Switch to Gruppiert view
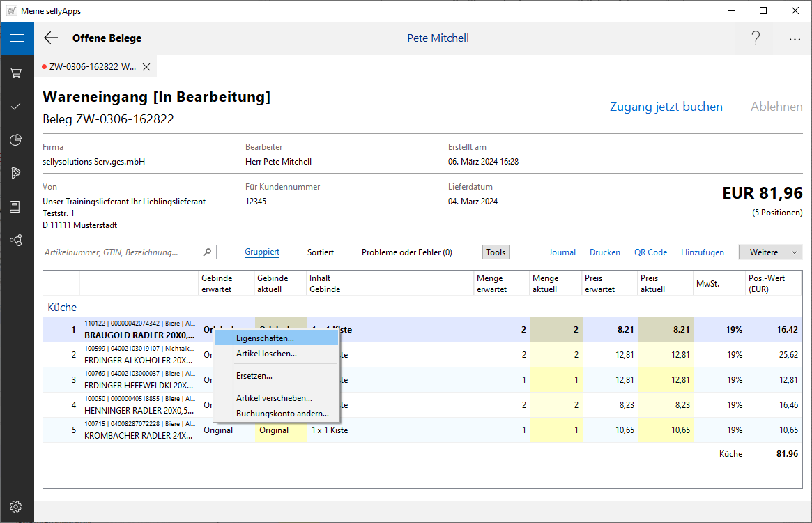Screen dimensions: 812x523 (262, 252)
